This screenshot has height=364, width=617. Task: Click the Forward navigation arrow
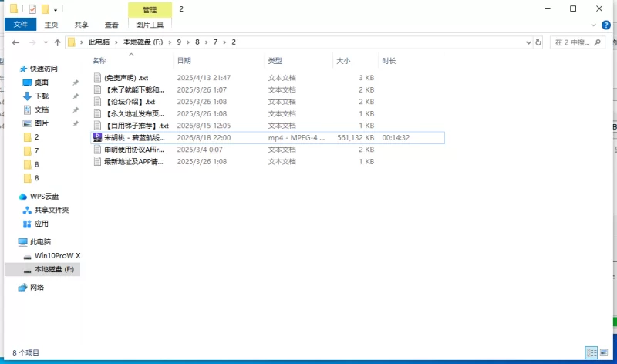(x=32, y=42)
